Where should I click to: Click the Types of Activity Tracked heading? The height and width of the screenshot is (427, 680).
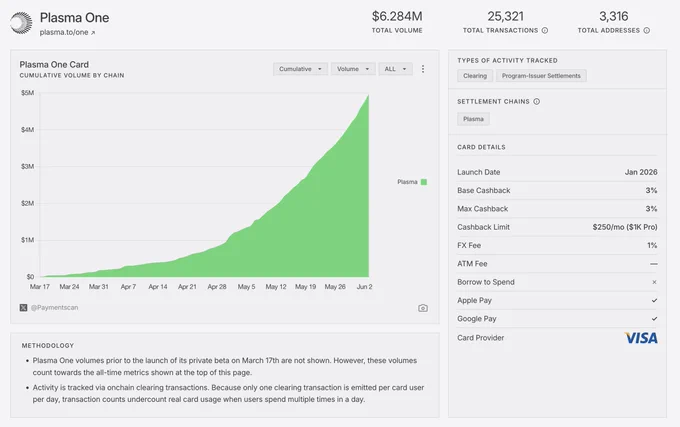[x=507, y=60]
